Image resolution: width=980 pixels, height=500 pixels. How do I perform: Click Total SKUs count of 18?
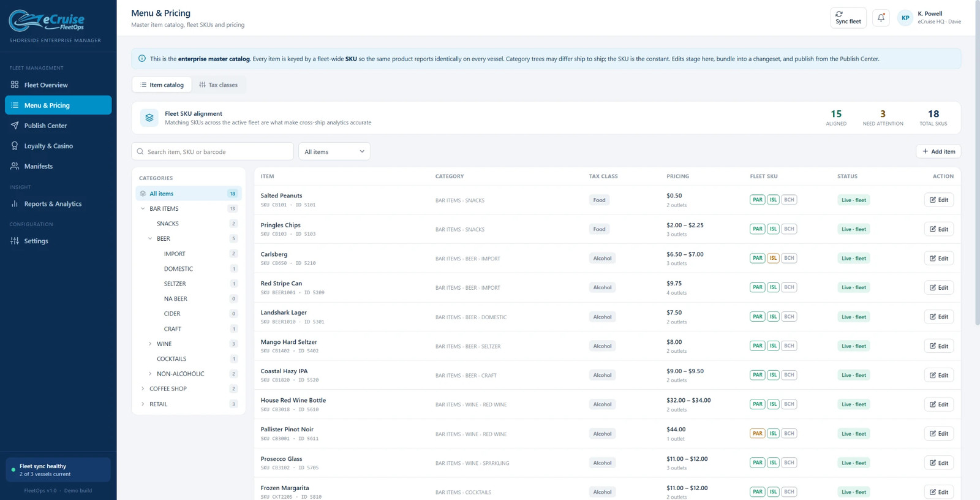(933, 114)
